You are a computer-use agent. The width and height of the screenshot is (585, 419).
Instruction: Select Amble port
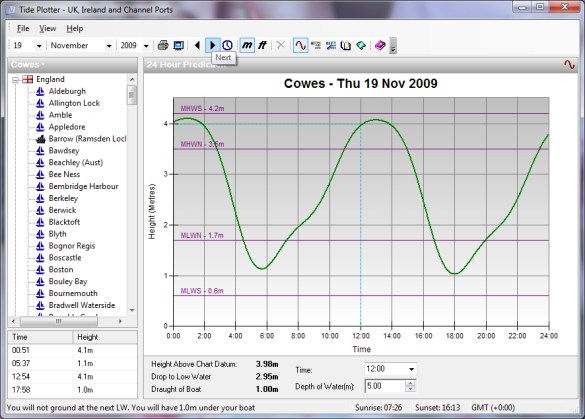tap(60, 115)
